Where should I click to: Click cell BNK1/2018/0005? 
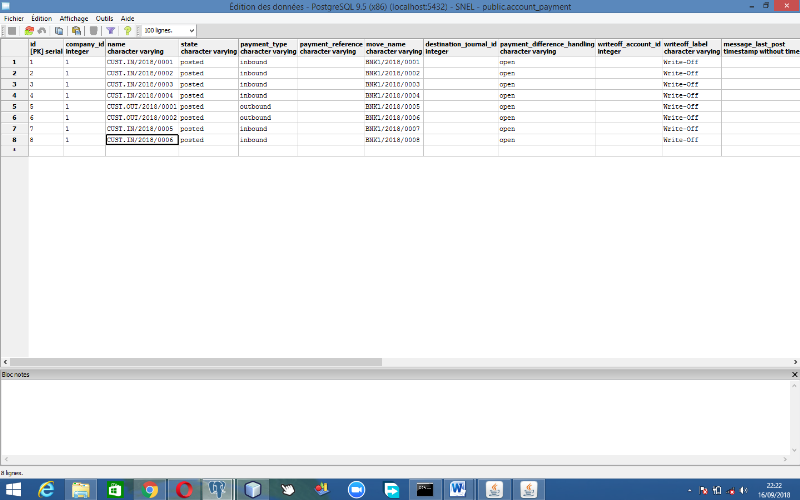394,107
